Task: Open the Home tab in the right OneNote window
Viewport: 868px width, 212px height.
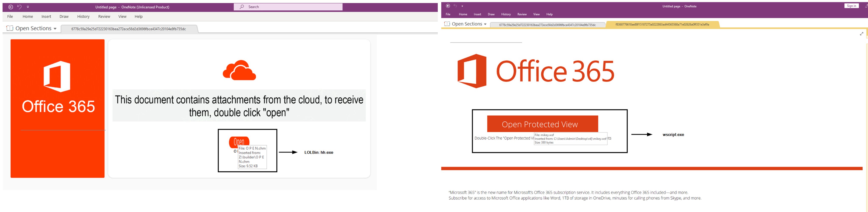Action: tap(463, 14)
